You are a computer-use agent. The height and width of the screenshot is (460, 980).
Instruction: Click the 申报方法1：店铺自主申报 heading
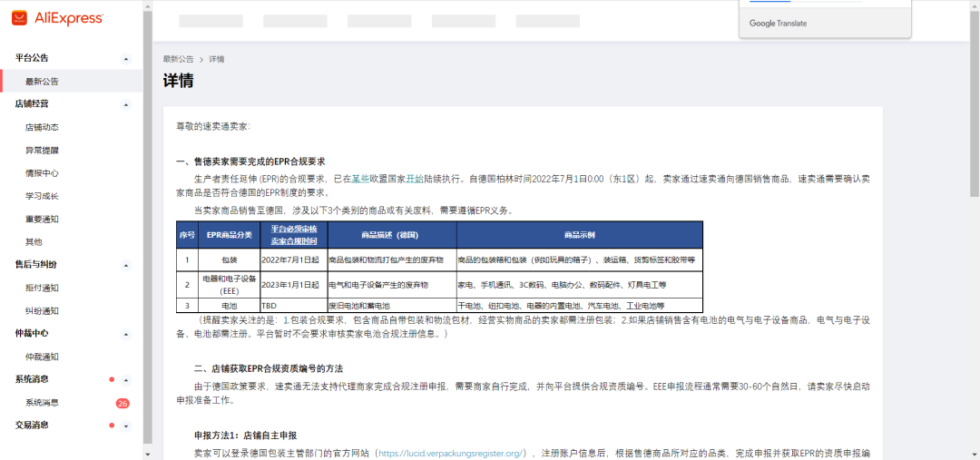[246, 435]
